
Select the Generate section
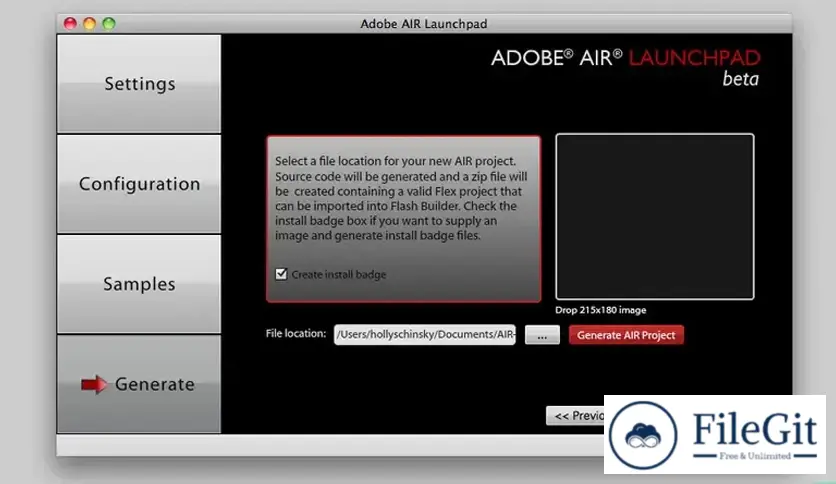click(x=139, y=384)
